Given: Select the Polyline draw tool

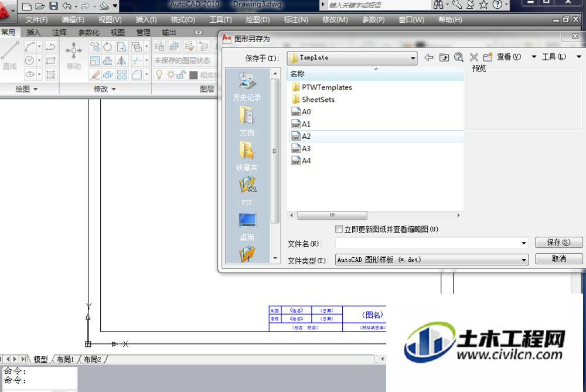Looking at the screenshot, I should [50, 47].
